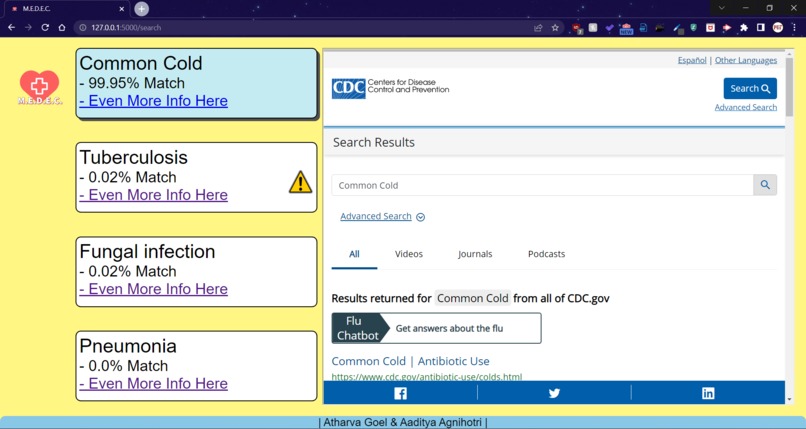Open Tuberculosis 'Even More Info Here' link
The height and width of the screenshot is (429, 806).
coord(153,195)
